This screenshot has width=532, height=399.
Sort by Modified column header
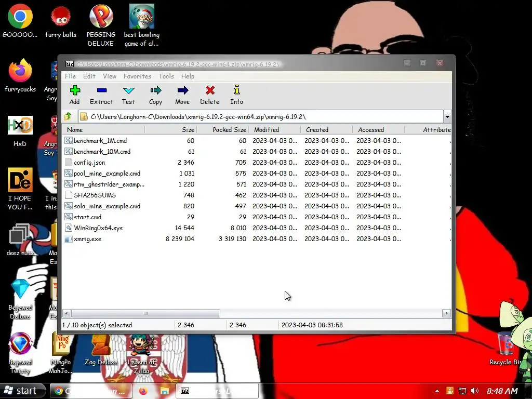275,129
